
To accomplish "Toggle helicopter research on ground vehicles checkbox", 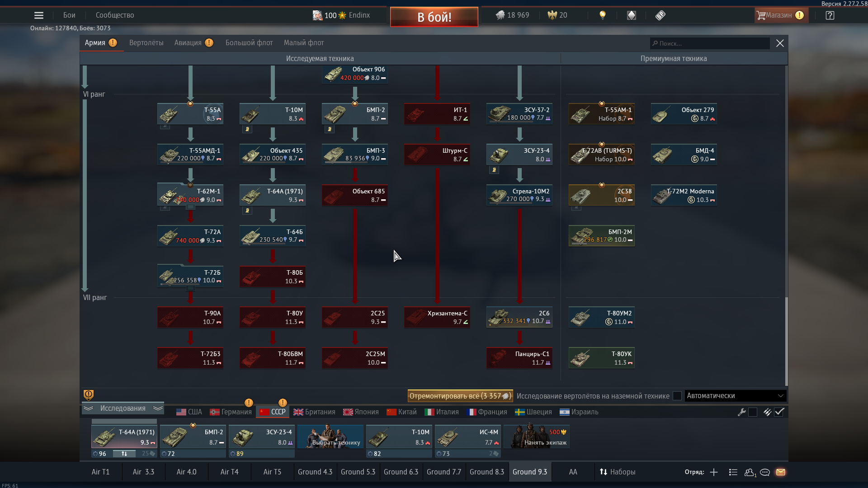I will (x=677, y=396).
